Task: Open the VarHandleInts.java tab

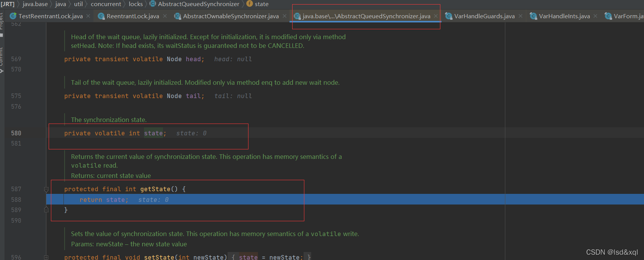Action: 564,16
